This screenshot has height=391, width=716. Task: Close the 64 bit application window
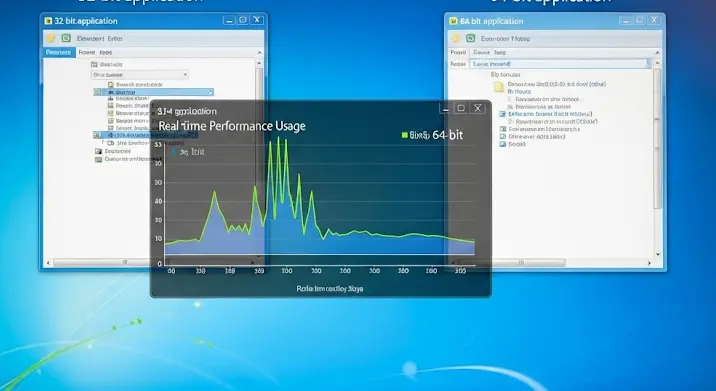(x=654, y=20)
